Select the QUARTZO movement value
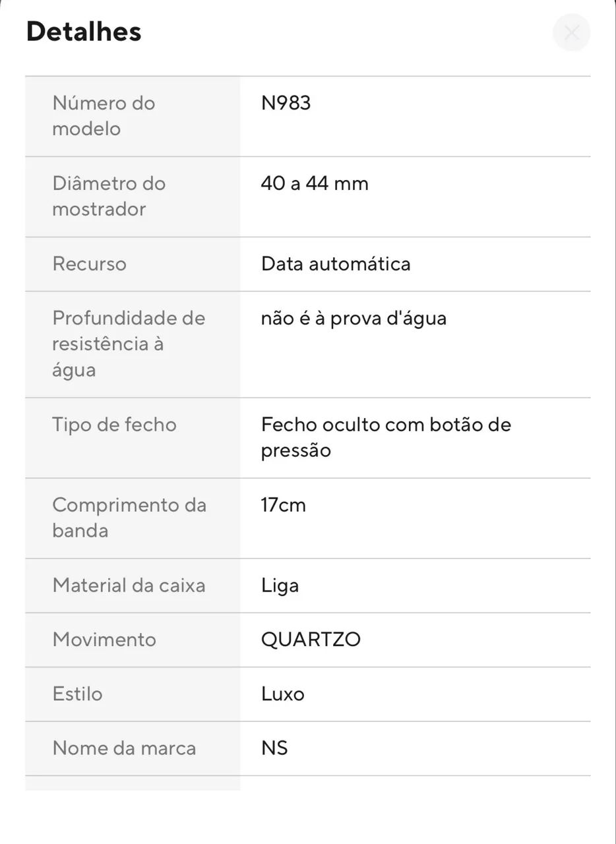The width and height of the screenshot is (616, 844). tap(311, 640)
